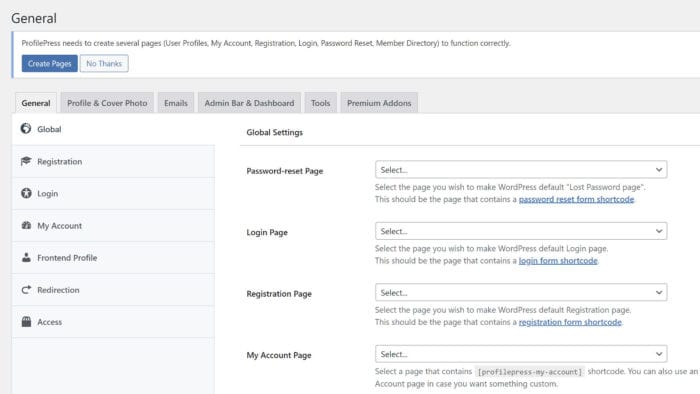Screen dimensions: 700x394
Task: Open the Login Page dropdown
Action: pyautogui.click(x=521, y=231)
